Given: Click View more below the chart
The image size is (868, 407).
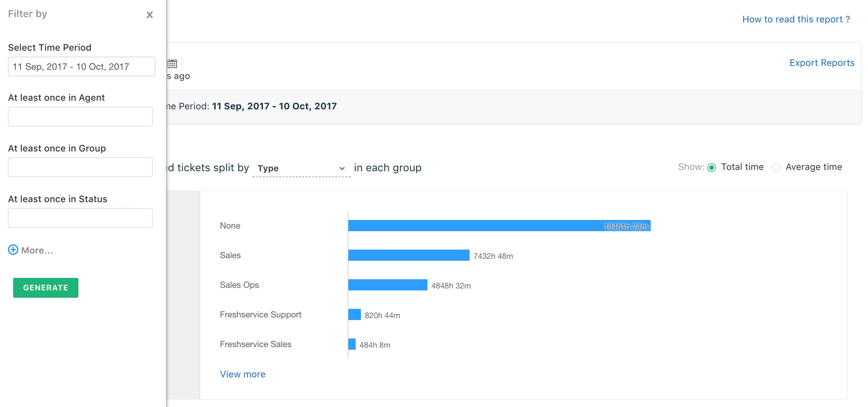Looking at the screenshot, I should pyautogui.click(x=242, y=374).
